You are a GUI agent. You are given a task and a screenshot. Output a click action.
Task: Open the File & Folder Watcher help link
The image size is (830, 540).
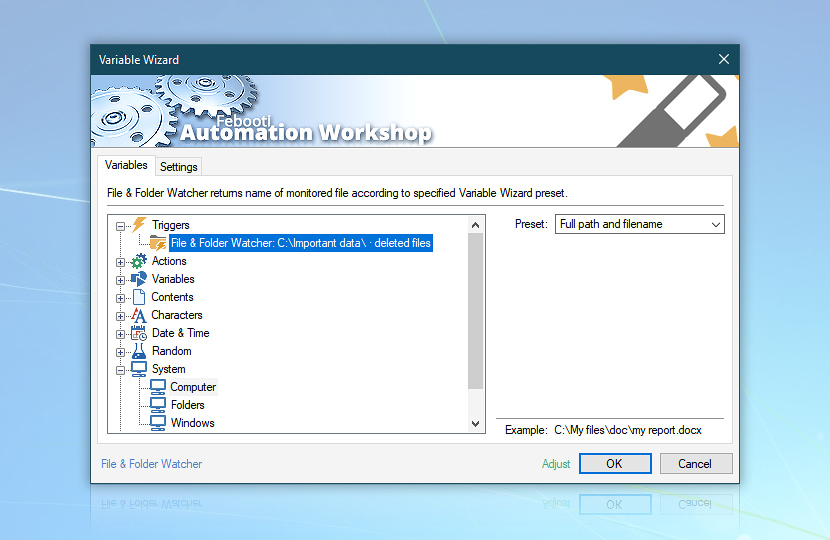(x=151, y=464)
